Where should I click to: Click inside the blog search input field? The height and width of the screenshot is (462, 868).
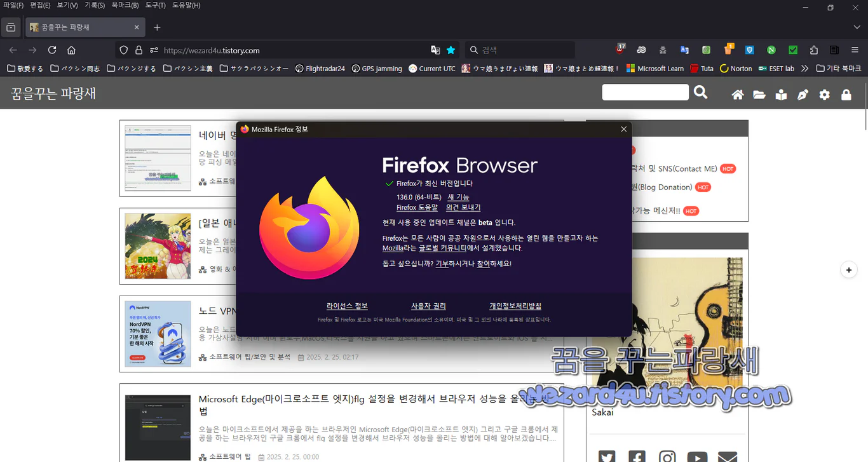pyautogui.click(x=645, y=92)
